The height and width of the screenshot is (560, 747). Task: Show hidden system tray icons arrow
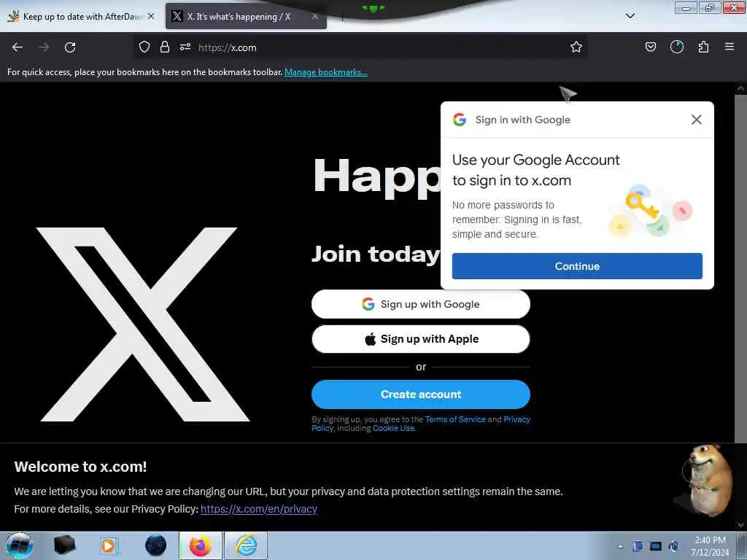tap(620, 546)
